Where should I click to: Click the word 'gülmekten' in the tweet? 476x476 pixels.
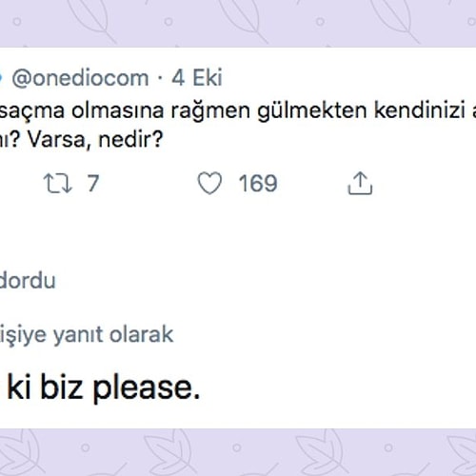coord(311,110)
